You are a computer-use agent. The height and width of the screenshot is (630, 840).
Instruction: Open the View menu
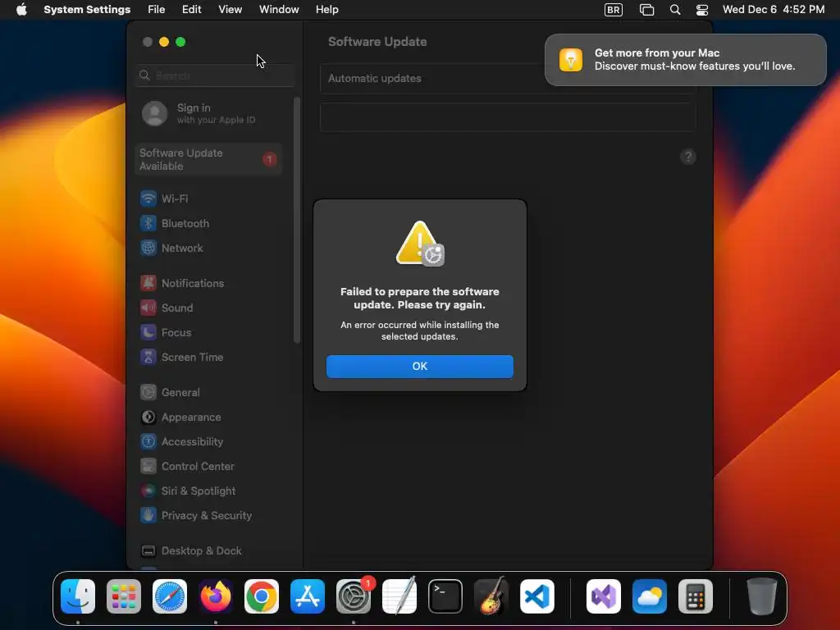point(230,10)
